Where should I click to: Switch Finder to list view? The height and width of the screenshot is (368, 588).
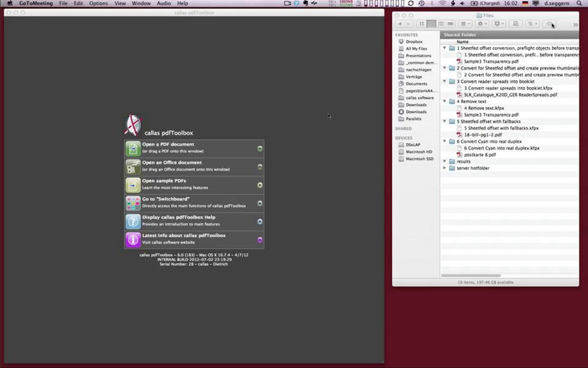click(431, 24)
